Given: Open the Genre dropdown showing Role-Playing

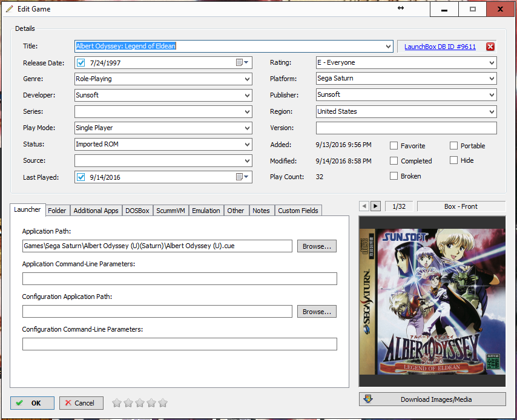Looking at the screenshot, I should (x=247, y=79).
